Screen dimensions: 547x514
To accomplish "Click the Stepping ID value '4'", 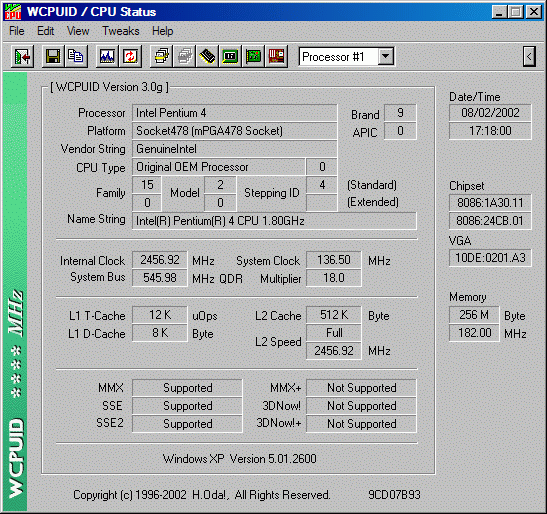I will (322, 185).
